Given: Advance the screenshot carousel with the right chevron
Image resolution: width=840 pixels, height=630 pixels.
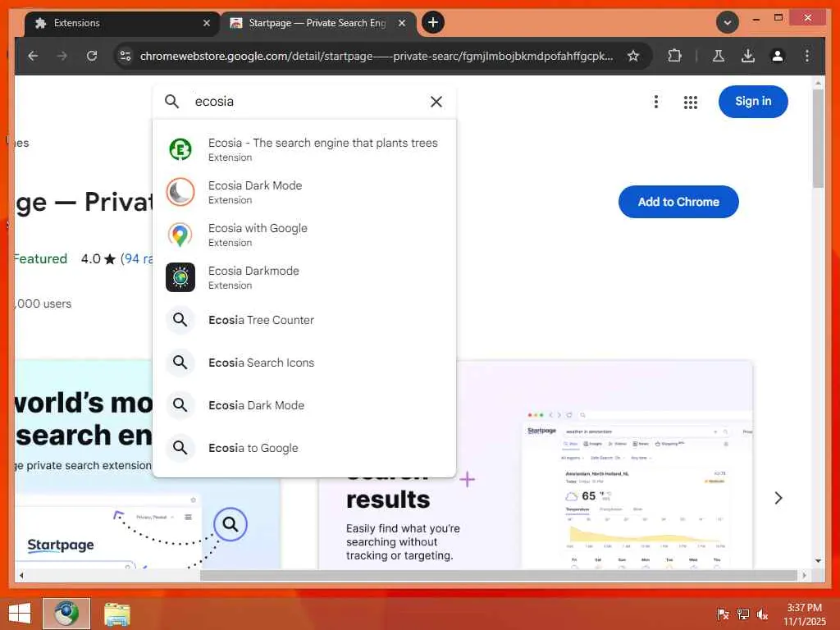Looking at the screenshot, I should coord(778,498).
